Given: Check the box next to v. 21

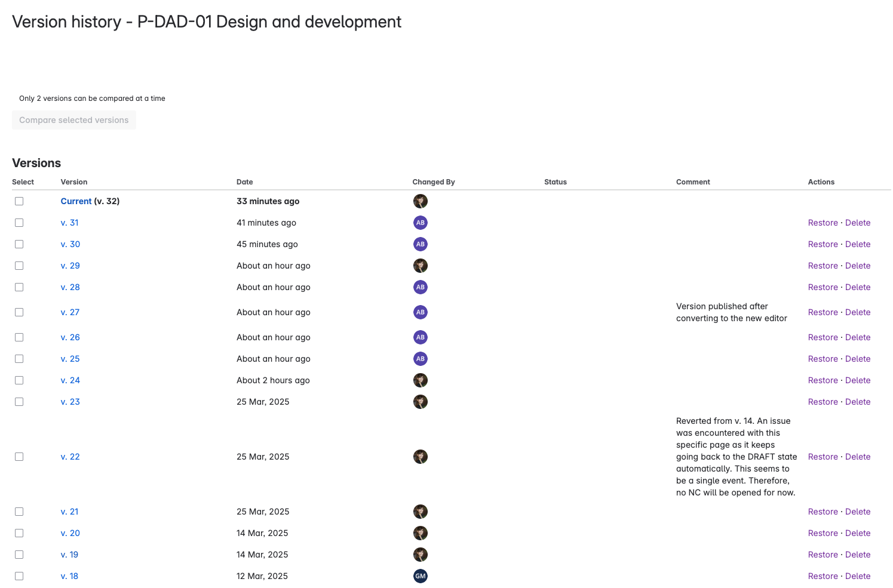Looking at the screenshot, I should pyautogui.click(x=19, y=512).
